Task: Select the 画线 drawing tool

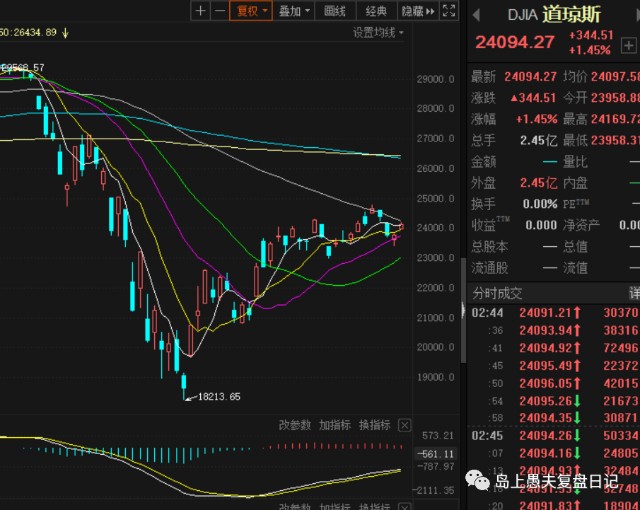Action: 335,11
